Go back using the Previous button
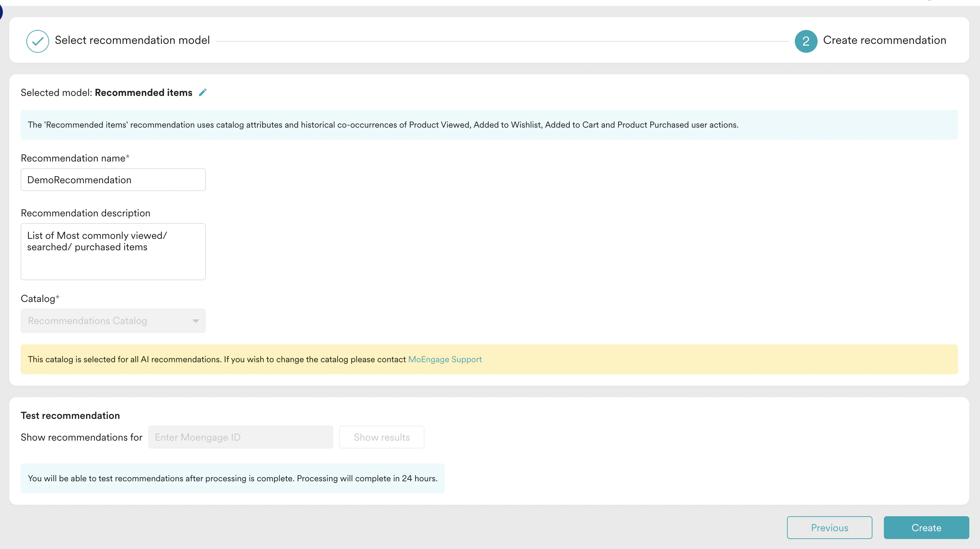Viewport: 980px width, 549px height. 829,528
